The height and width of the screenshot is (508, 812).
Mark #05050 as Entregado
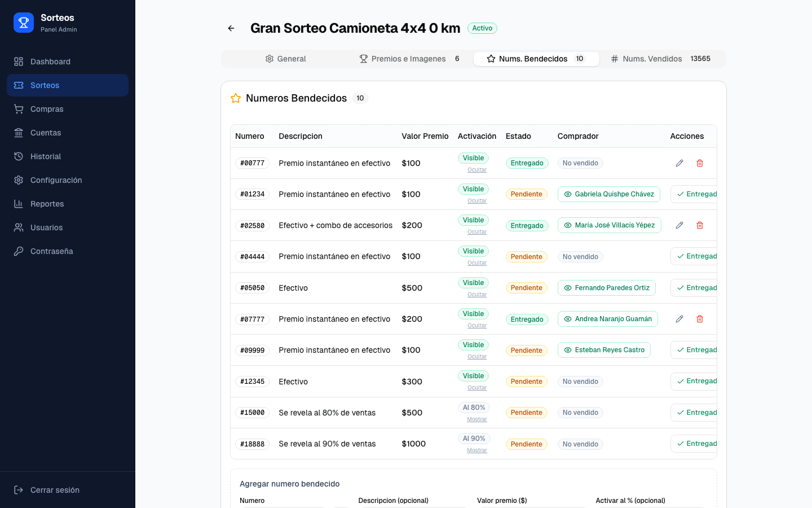[x=694, y=288]
